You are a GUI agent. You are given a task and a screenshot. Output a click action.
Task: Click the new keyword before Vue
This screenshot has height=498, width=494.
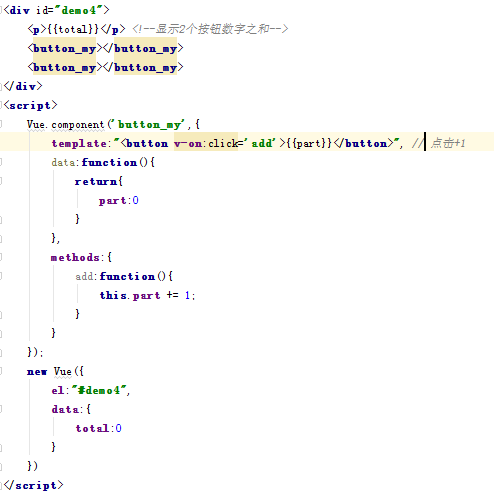(x=37, y=372)
